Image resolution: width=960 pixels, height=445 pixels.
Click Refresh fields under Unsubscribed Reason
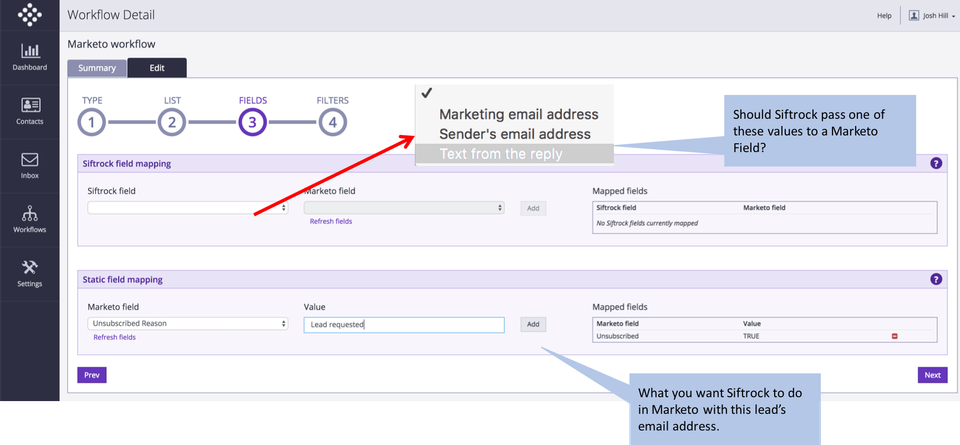point(114,337)
